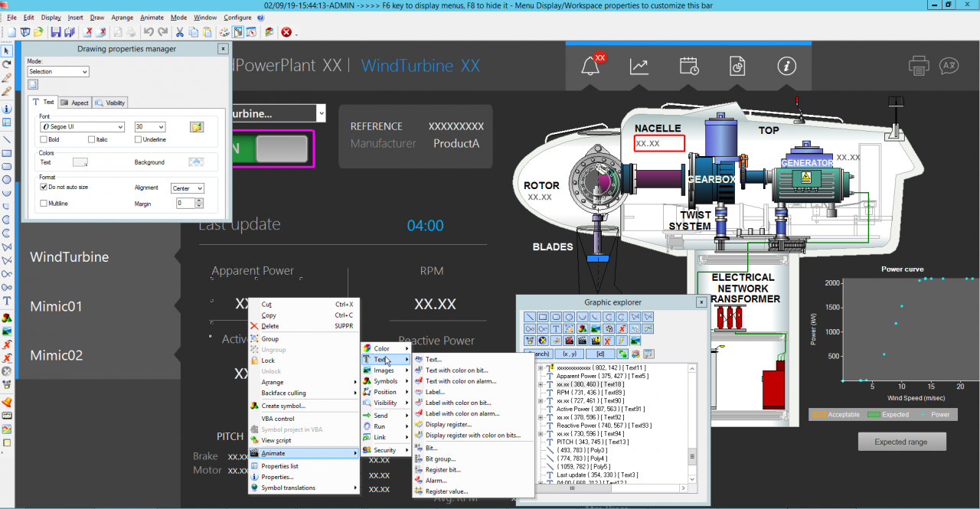Viewport: 980px width, 509px height.
Task: Select the line tool in Graphic explorer
Action: [529, 317]
